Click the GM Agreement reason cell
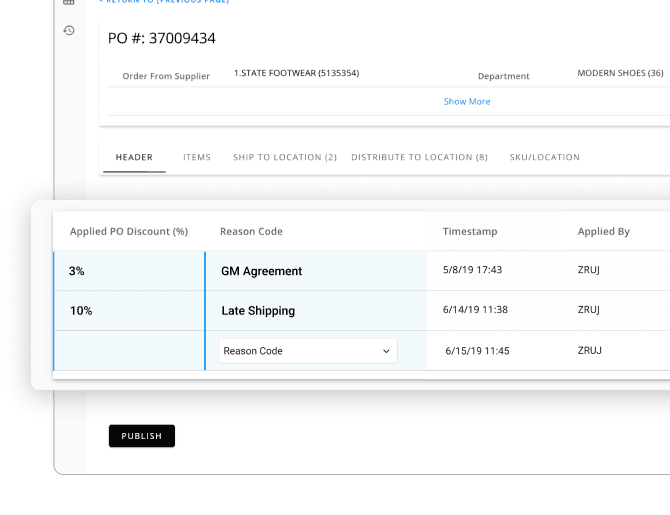Screen dimensions: 670x515 (x=316, y=271)
